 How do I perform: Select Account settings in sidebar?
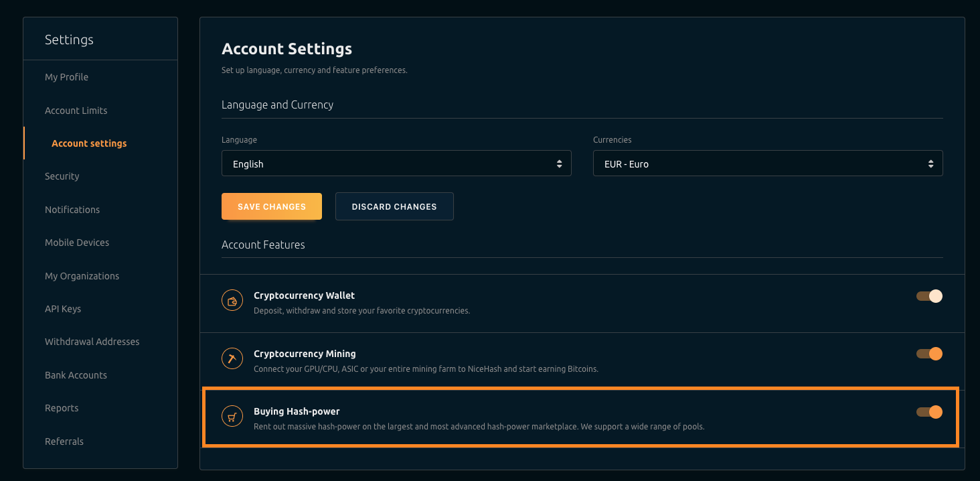point(89,143)
